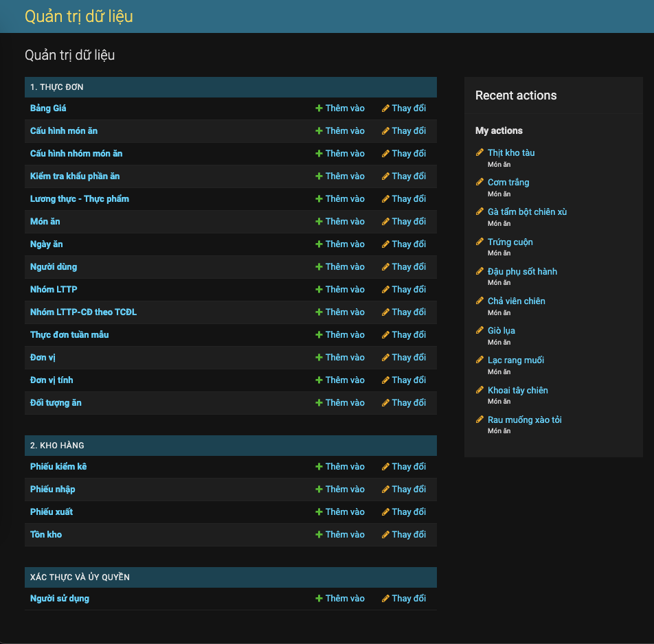Click Thay đổi for Kiểm tra khẩu phần ăn

pos(404,176)
